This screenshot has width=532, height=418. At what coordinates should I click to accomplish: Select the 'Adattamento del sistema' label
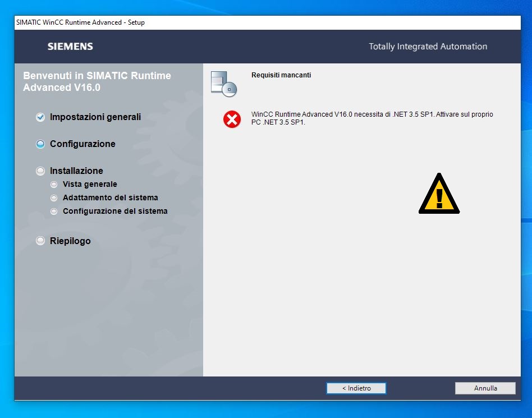(x=110, y=197)
